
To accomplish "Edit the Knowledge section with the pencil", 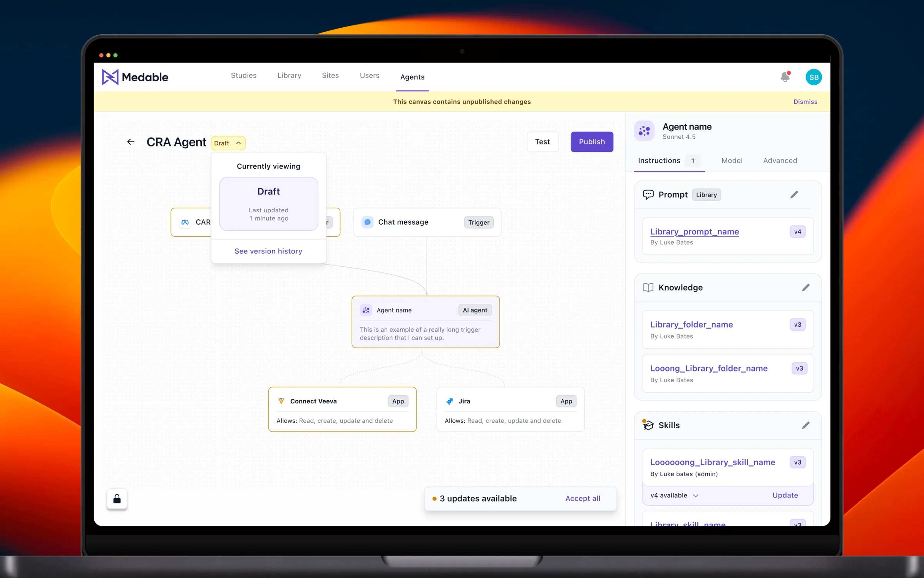I will tap(805, 287).
